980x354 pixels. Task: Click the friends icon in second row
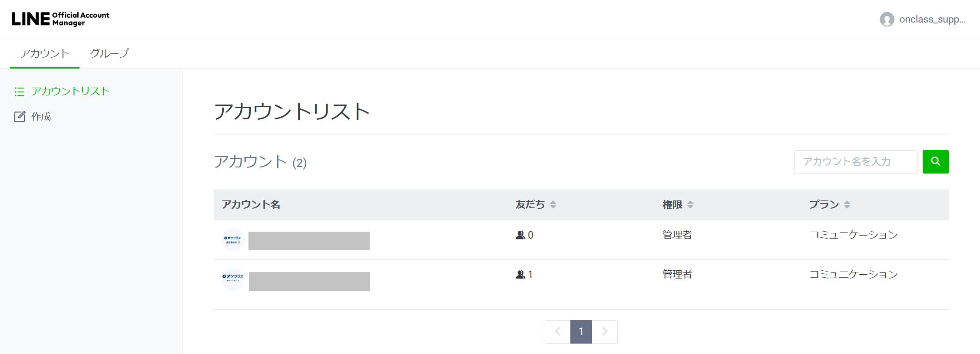coord(520,275)
